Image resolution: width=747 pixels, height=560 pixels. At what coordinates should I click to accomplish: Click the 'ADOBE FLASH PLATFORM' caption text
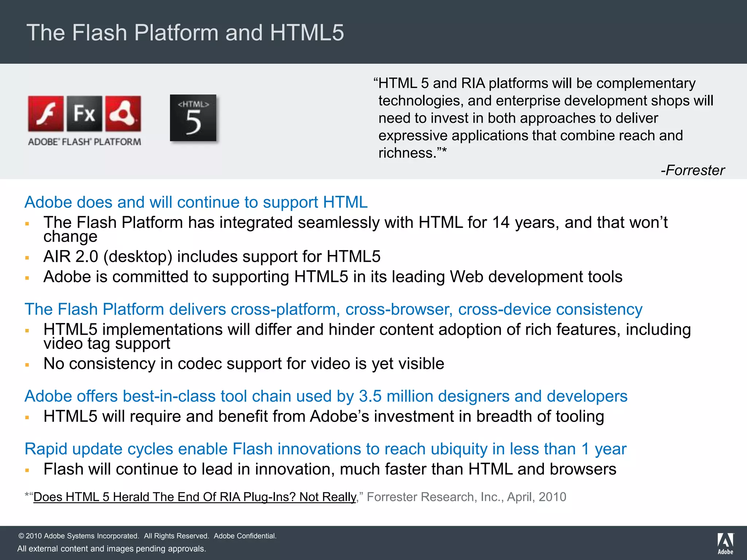click(x=85, y=142)
